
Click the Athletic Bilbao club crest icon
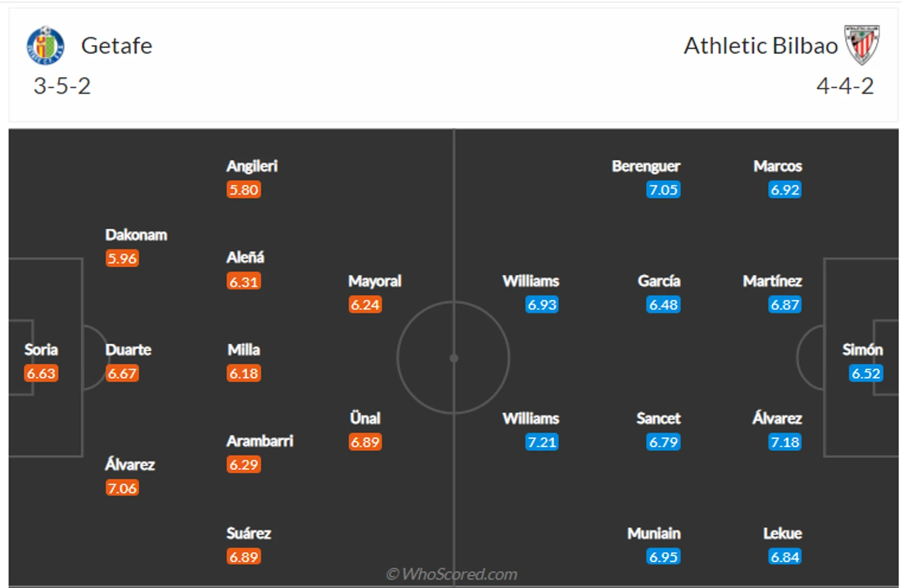click(862, 45)
